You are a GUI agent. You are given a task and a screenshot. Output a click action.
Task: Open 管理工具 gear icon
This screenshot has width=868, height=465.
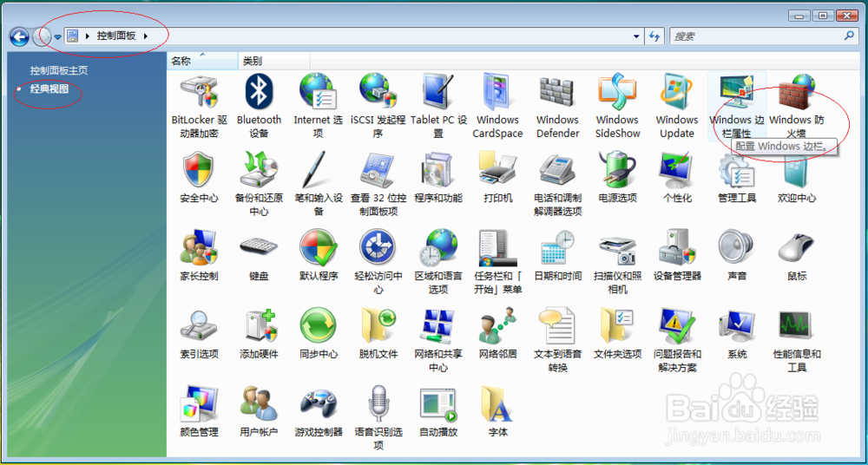coord(737,170)
